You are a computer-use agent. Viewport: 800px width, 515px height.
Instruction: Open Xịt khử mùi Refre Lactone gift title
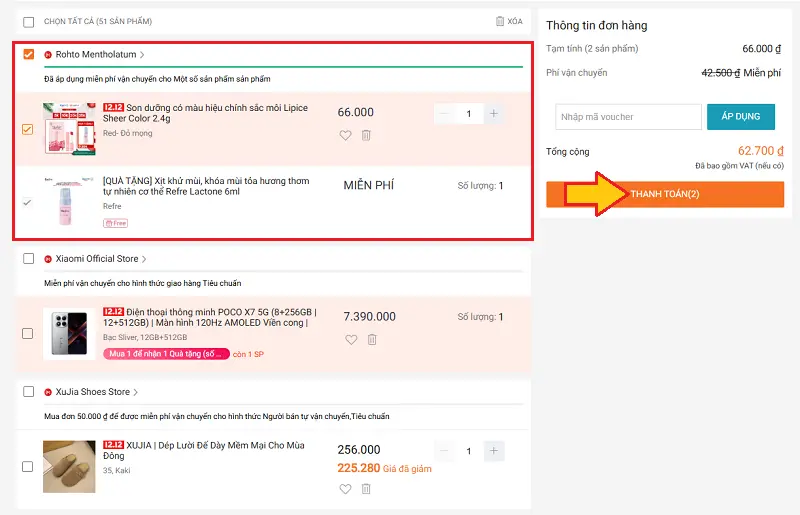point(206,186)
